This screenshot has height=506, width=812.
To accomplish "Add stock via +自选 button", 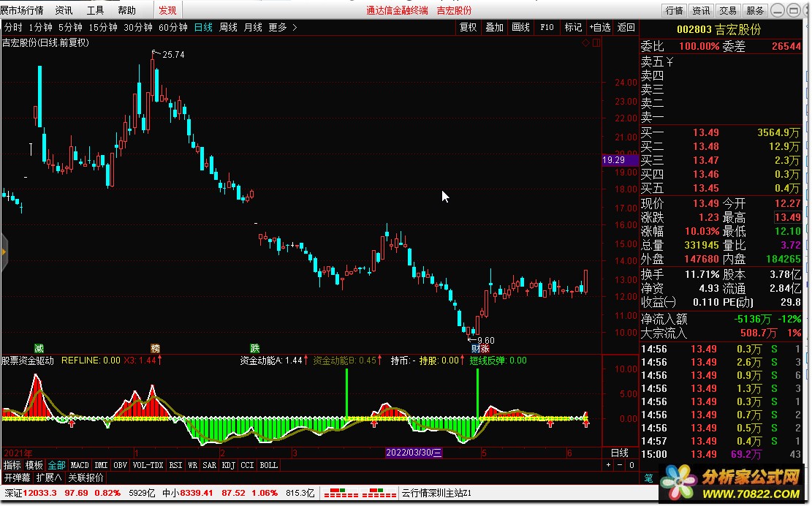I will [599, 28].
